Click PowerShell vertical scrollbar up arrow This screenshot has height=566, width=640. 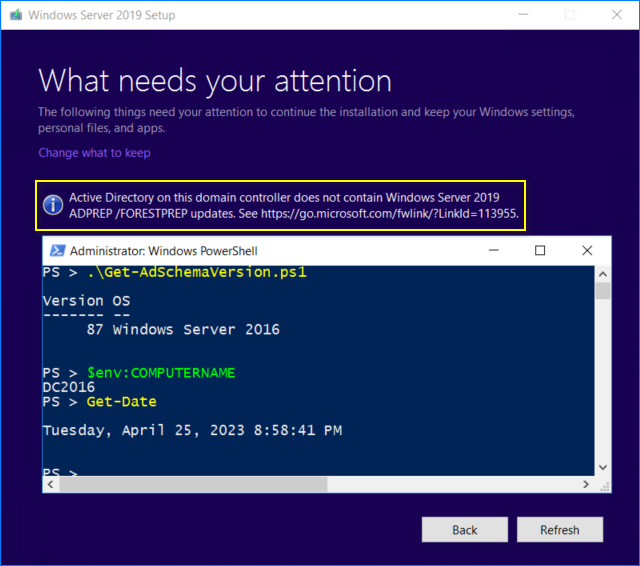(603, 274)
